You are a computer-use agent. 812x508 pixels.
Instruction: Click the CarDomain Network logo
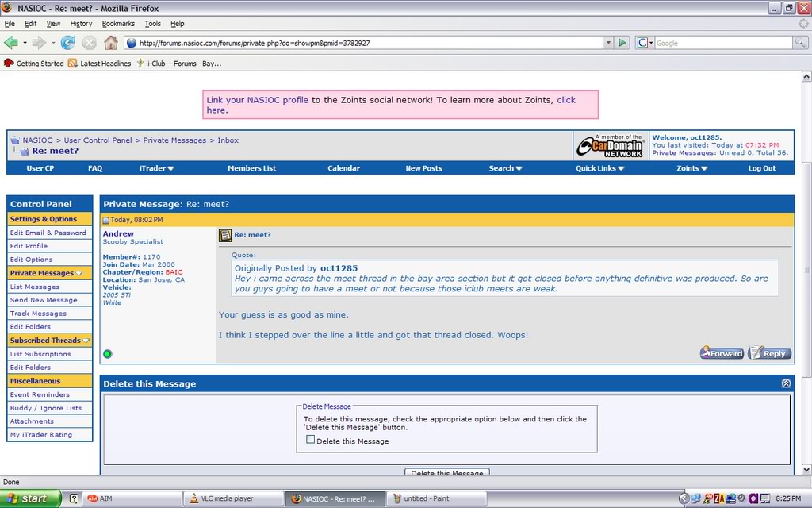click(611, 146)
